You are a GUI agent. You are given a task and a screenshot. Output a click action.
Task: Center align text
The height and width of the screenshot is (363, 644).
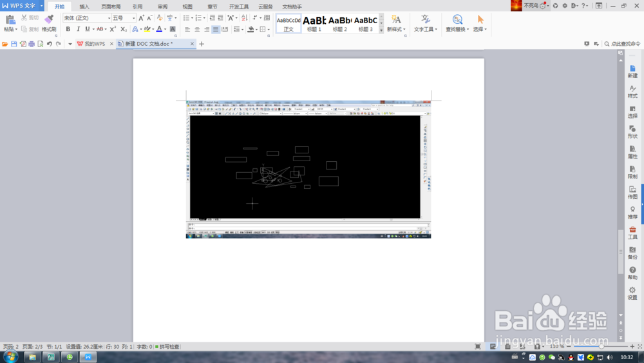pos(197,29)
